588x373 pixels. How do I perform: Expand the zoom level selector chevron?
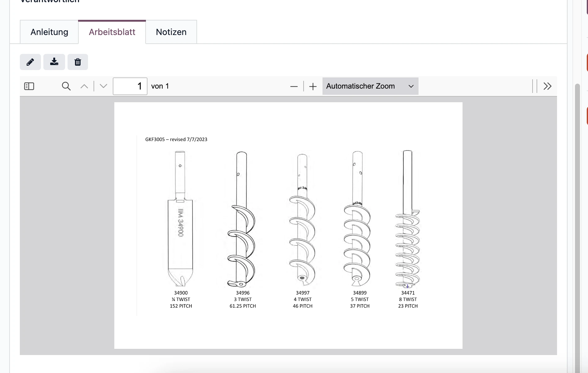(411, 86)
